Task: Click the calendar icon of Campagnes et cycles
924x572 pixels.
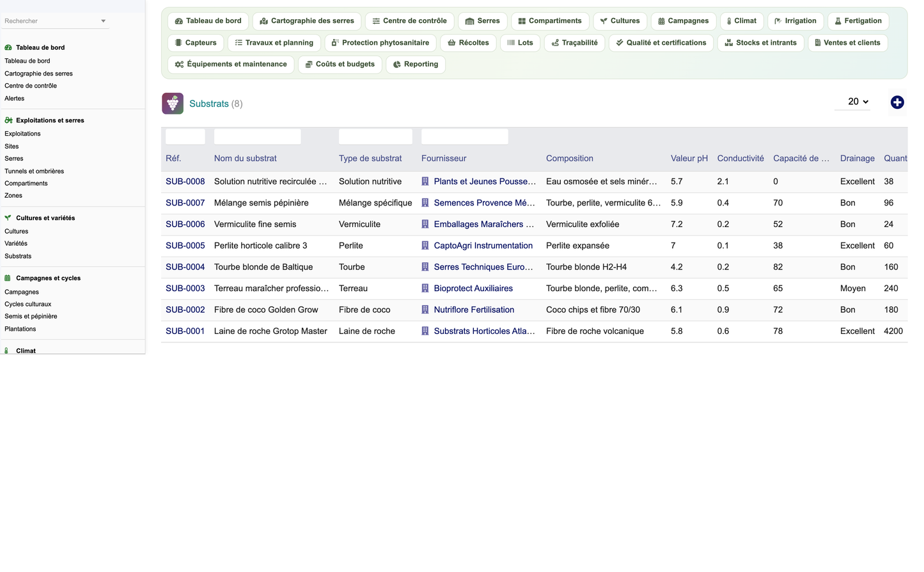Action: click(x=8, y=278)
